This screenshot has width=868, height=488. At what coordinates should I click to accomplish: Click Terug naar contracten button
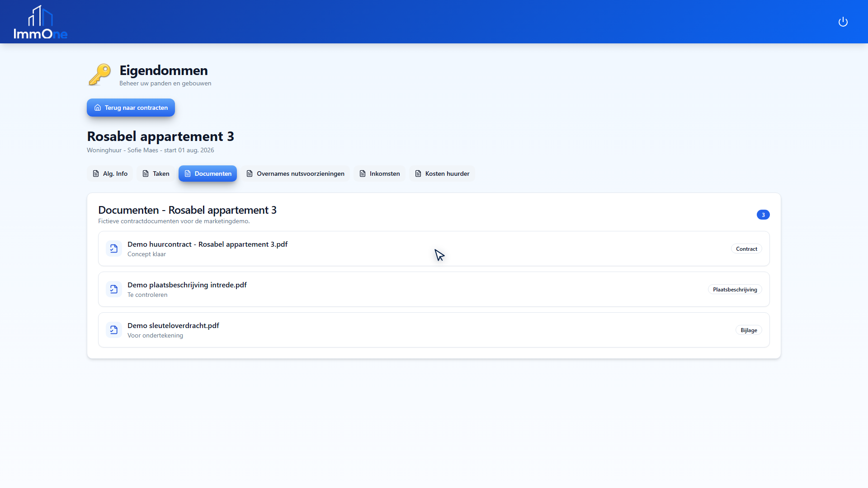(x=131, y=108)
